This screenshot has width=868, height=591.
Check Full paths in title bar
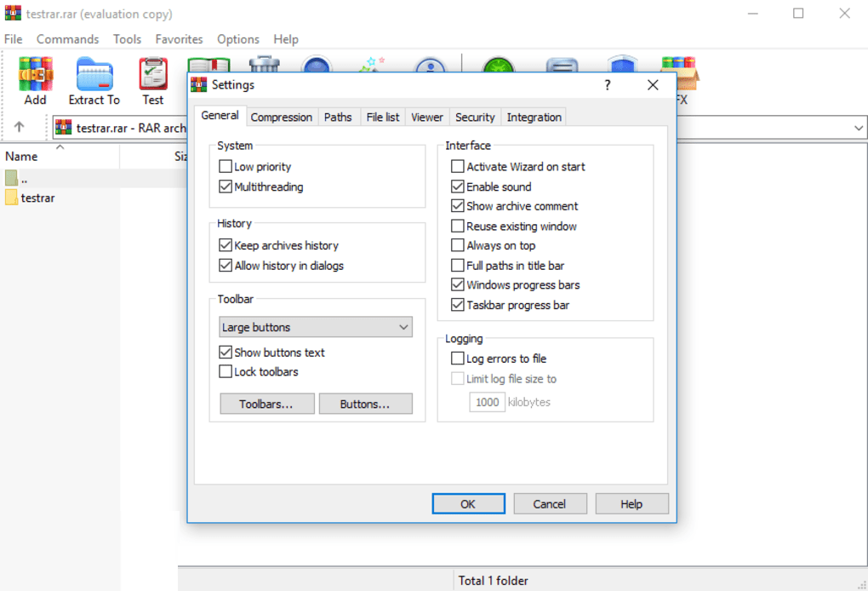457,266
